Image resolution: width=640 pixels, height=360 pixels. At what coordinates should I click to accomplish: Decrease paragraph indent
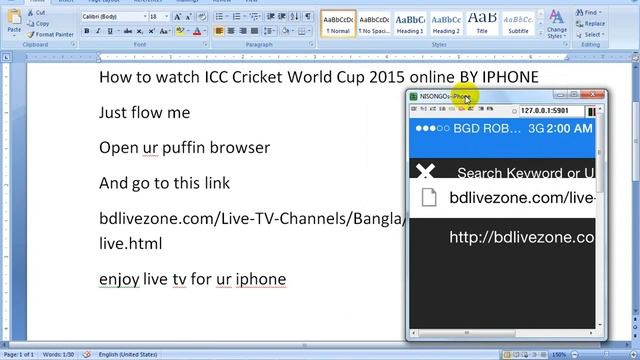pyautogui.click(x=270, y=17)
